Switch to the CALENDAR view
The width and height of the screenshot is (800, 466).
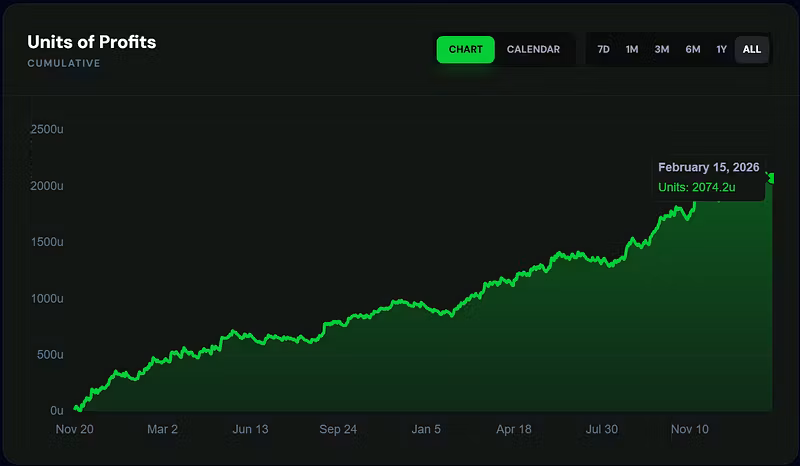point(533,50)
